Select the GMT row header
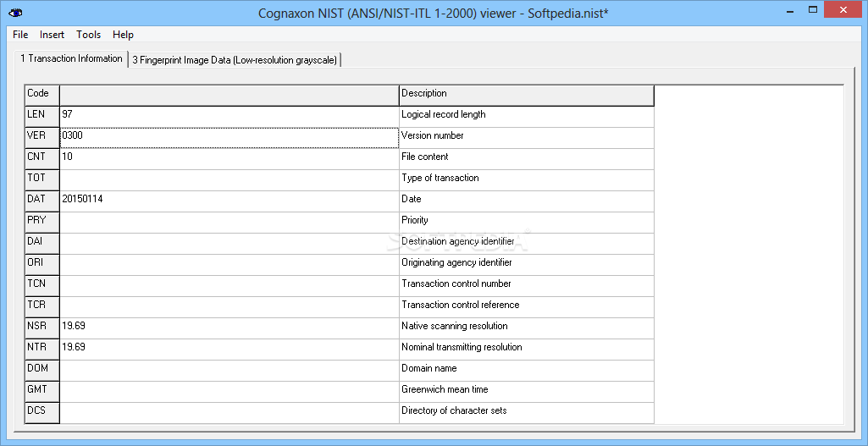The width and height of the screenshot is (868, 446). pos(42,392)
